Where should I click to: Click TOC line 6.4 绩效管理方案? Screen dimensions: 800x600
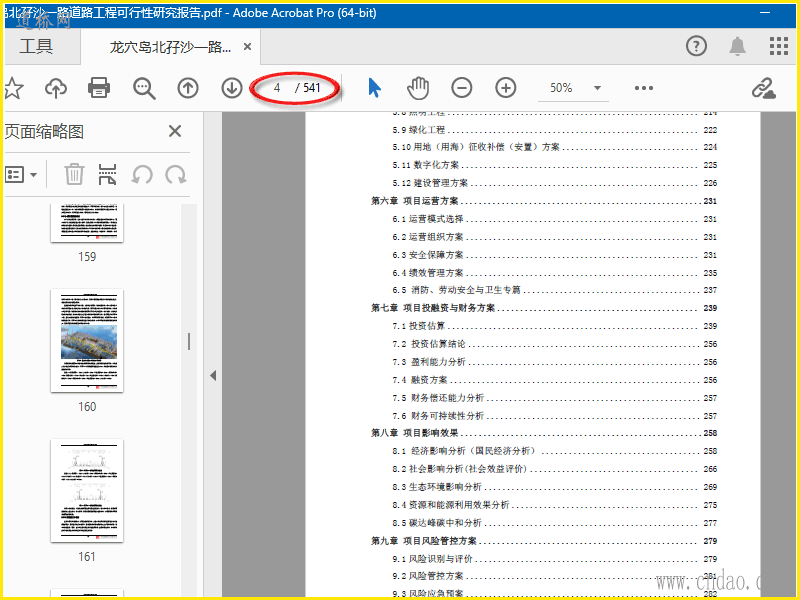click(555, 273)
